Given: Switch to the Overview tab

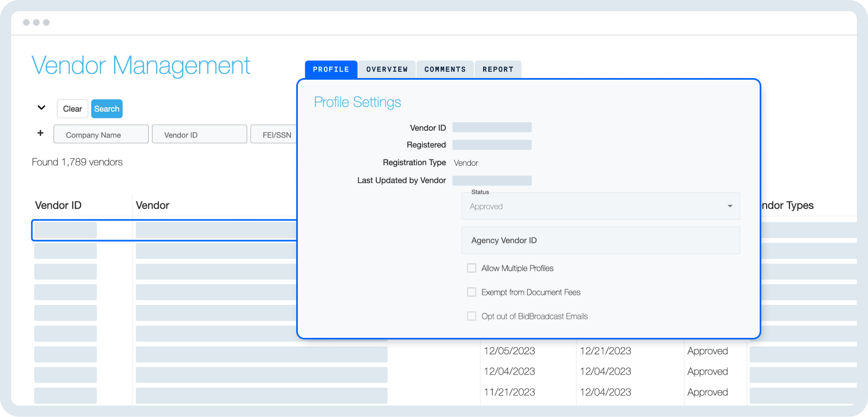Looking at the screenshot, I should point(386,70).
